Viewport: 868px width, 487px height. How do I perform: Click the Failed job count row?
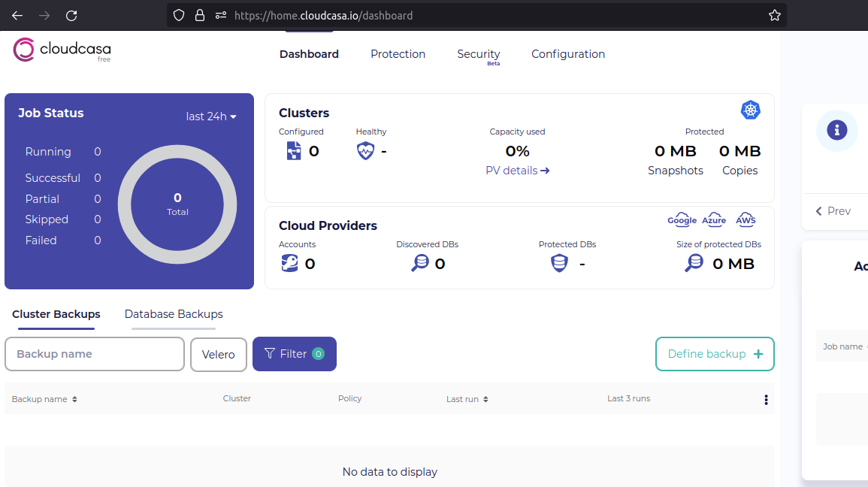coord(63,240)
